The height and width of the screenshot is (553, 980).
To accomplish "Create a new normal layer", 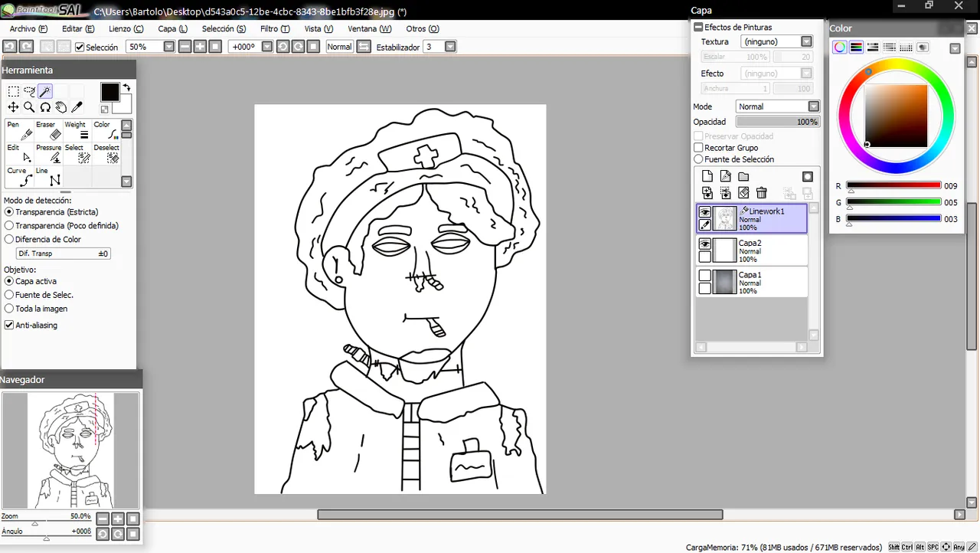I will tap(707, 177).
